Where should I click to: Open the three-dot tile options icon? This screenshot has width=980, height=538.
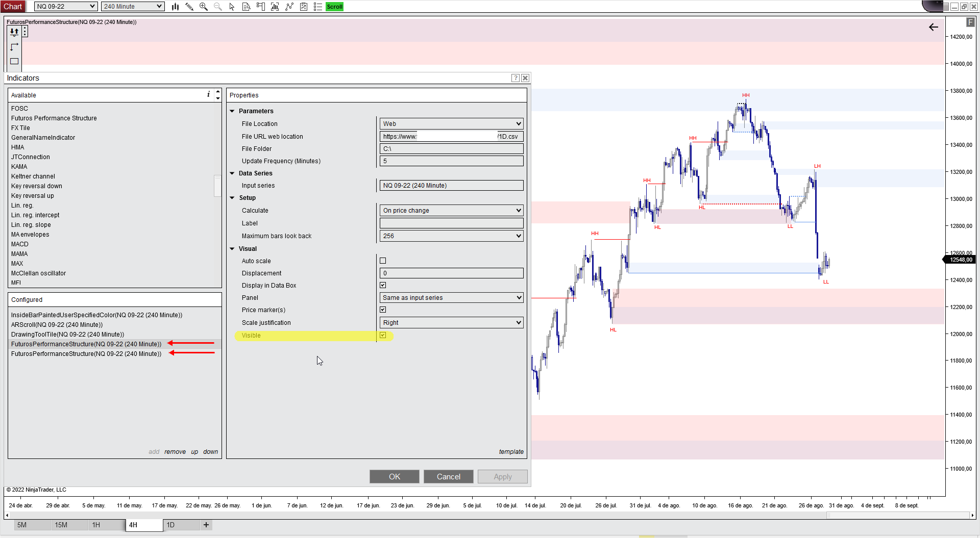(x=24, y=32)
